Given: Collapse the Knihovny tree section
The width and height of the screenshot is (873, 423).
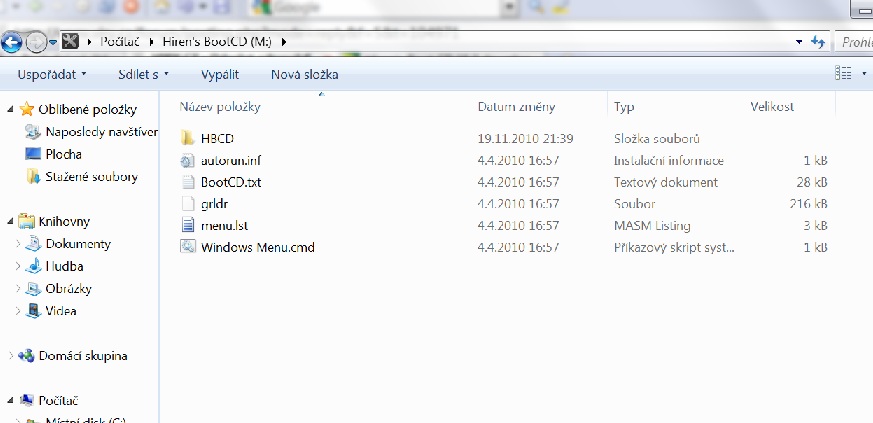Looking at the screenshot, I should (x=10, y=221).
